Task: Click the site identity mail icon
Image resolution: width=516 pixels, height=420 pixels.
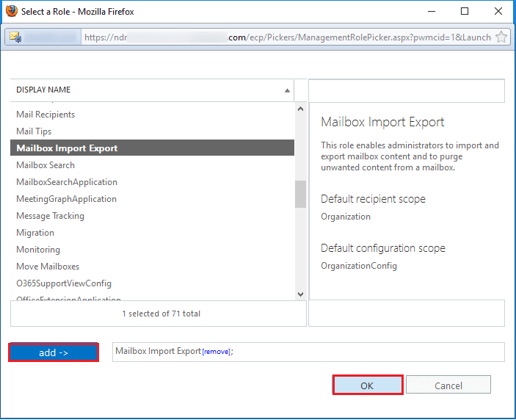Action: click(15, 37)
